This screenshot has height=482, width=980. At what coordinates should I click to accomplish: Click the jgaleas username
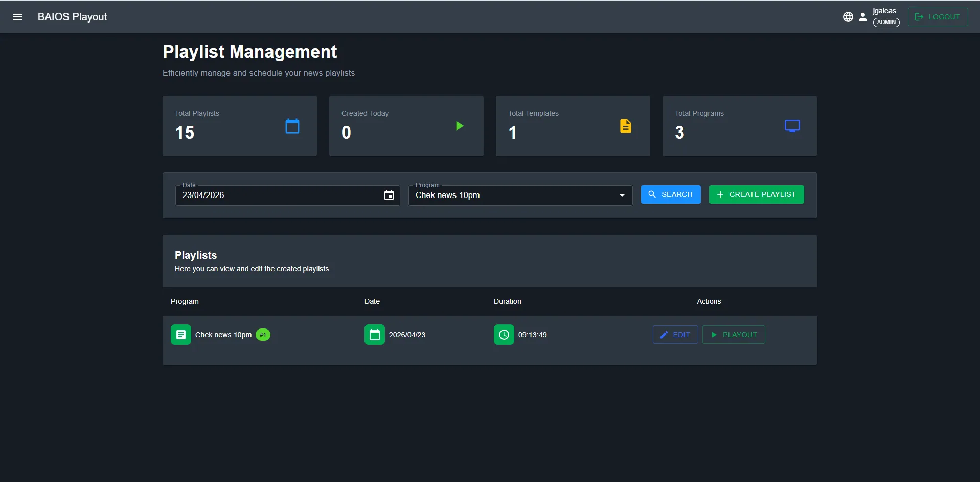click(x=884, y=11)
